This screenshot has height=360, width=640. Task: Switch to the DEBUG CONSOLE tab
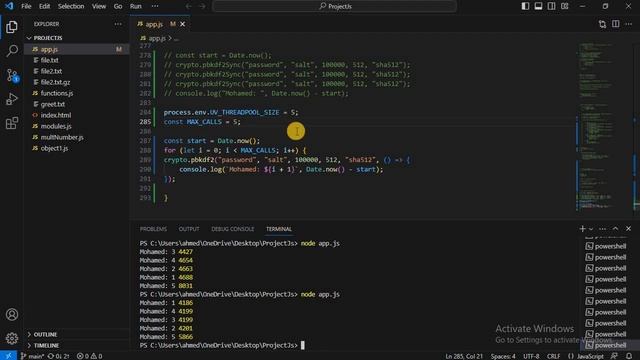232,229
